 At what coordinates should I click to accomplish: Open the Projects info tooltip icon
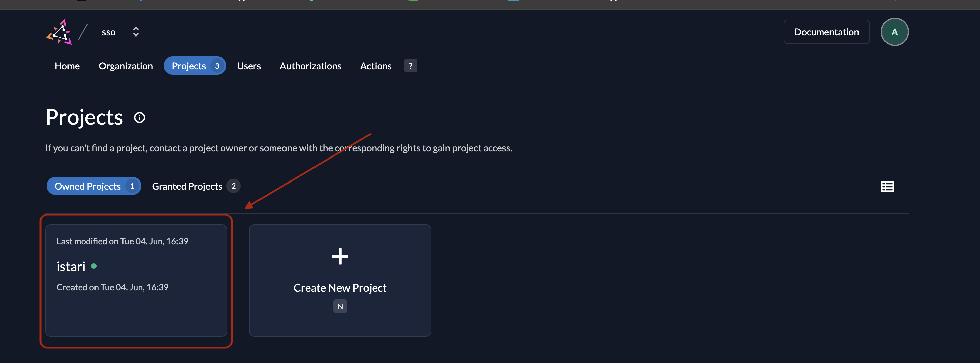140,117
